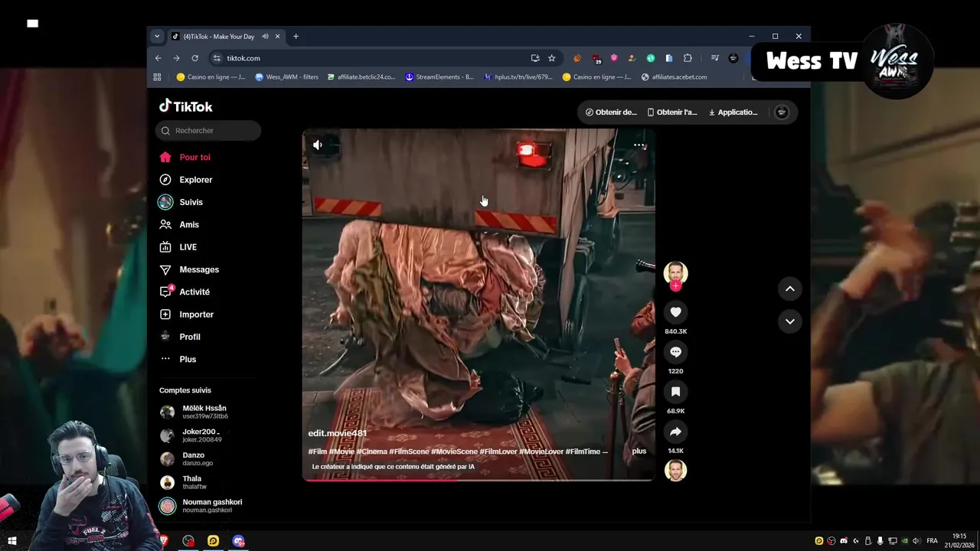The height and width of the screenshot is (551, 980).
Task: Open the StreamElements bookmark
Action: pyautogui.click(x=439, y=77)
